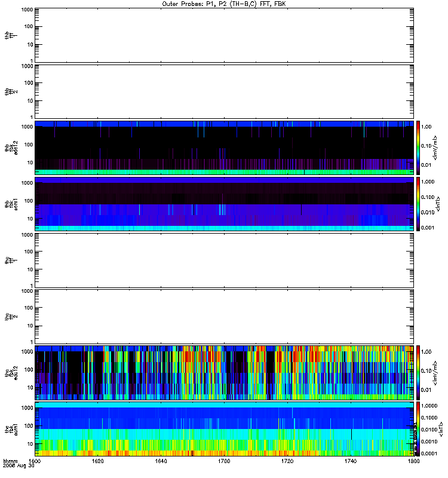Click the '0.0001' value on thc scm1 color bar
The height and width of the screenshot is (478, 448).
pos(429,454)
